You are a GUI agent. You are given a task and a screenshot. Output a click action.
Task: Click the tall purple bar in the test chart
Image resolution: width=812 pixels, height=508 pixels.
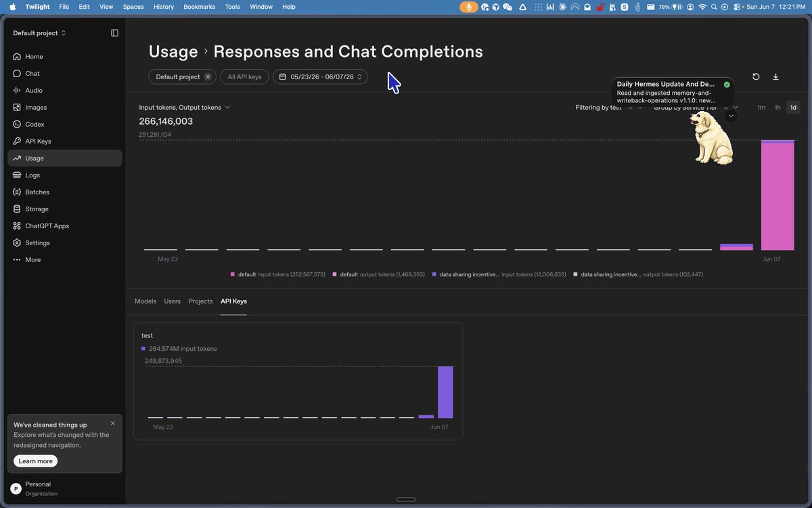(445, 392)
